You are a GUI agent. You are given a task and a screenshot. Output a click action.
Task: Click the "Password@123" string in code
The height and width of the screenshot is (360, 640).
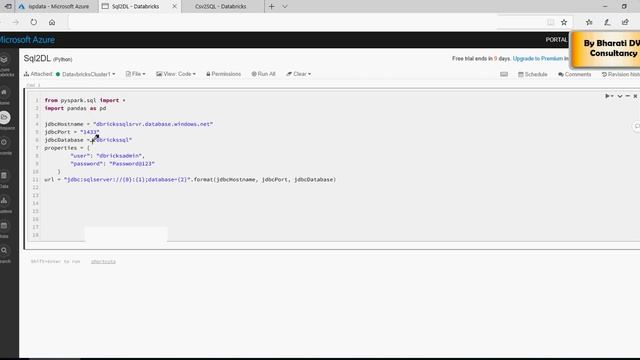pos(132,164)
